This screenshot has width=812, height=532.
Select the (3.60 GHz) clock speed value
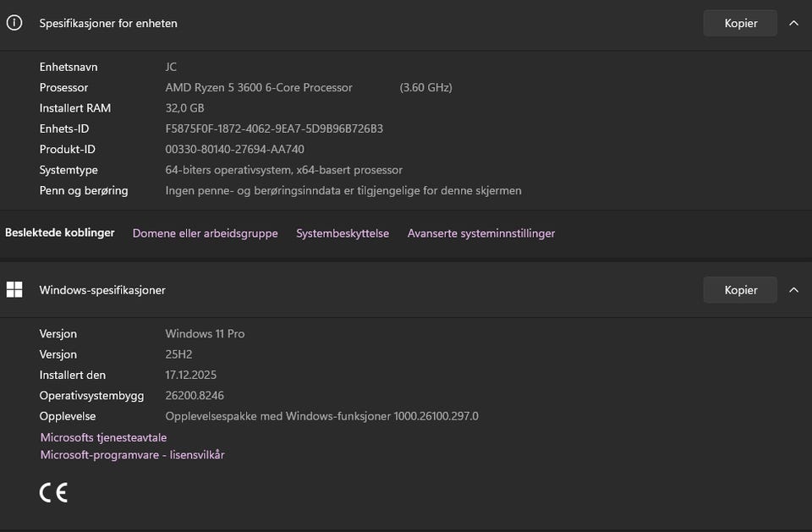pos(425,88)
